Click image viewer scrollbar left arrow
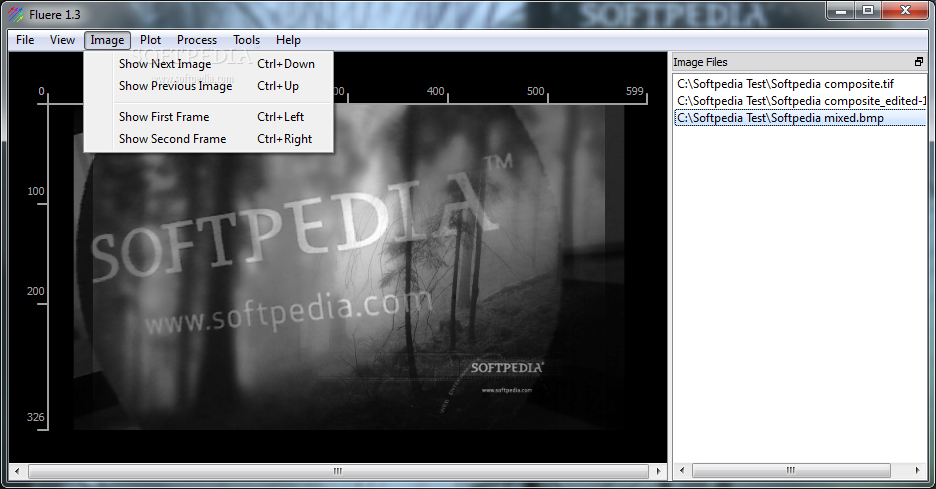 coord(17,471)
